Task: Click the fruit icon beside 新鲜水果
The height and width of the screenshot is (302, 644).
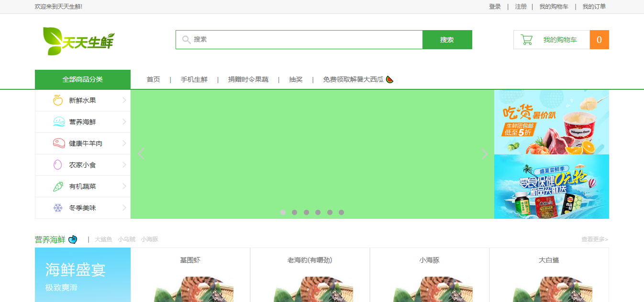Action: pyautogui.click(x=58, y=100)
